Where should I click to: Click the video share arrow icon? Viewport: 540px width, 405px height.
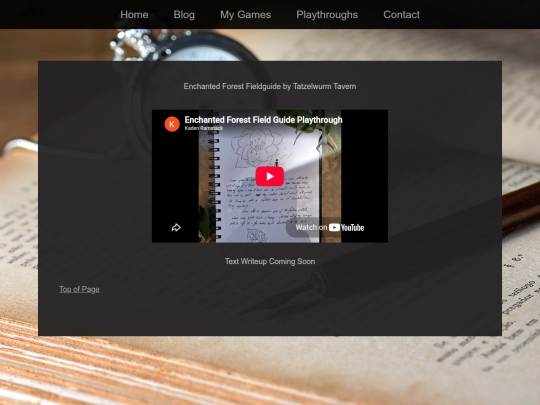176,227
